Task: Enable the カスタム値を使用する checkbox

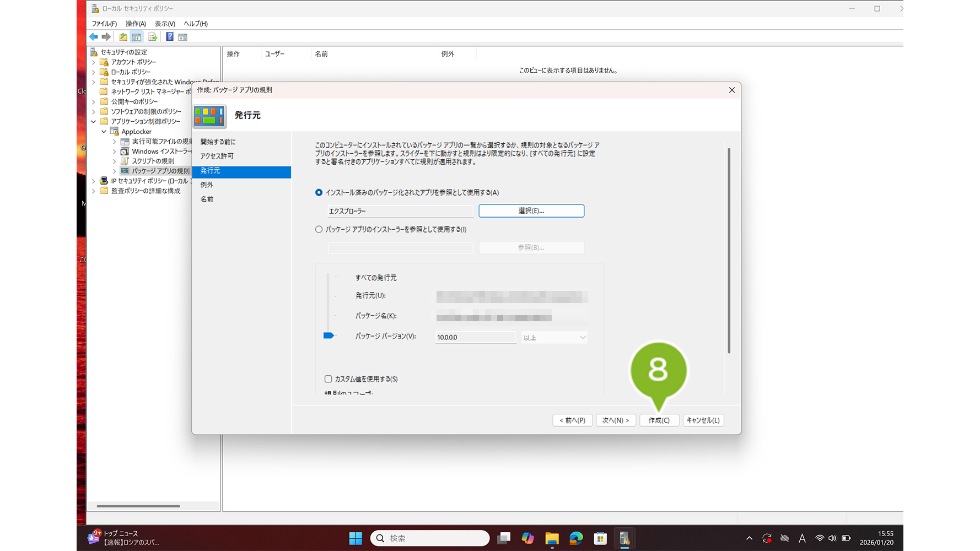Action: click(x=329, y=379)
